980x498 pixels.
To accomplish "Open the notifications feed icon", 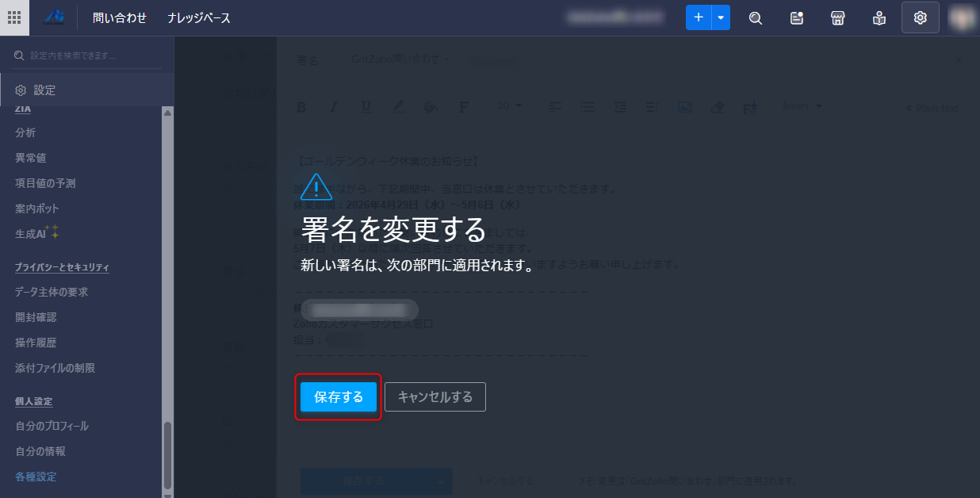I will click(x=797, y=17).
